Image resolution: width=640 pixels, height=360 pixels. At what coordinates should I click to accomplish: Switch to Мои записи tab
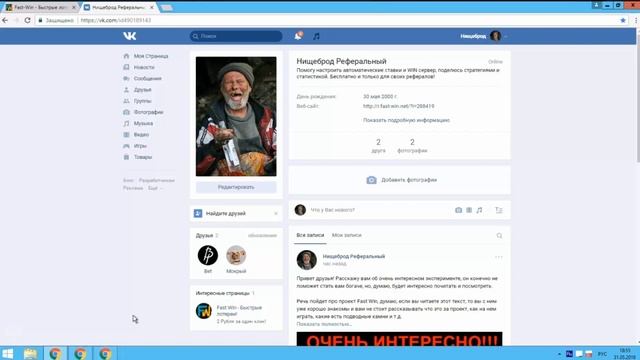coord(347,235)
